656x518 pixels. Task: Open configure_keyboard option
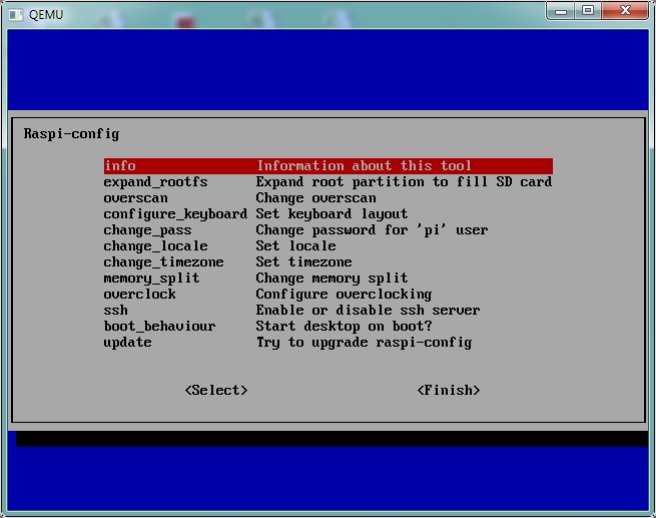(x=175, y=214)
